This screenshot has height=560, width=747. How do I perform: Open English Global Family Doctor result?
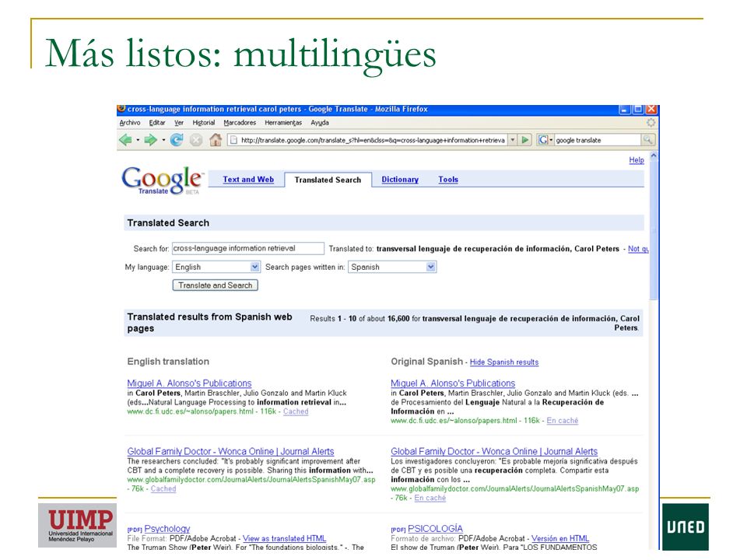click(230, 451)
